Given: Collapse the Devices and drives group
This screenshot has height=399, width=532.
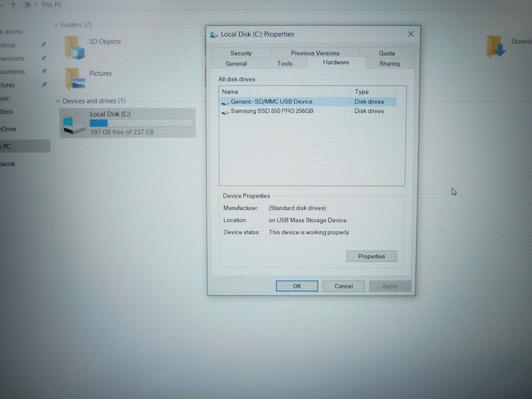Looking at the screenshot, I should 58,101.
